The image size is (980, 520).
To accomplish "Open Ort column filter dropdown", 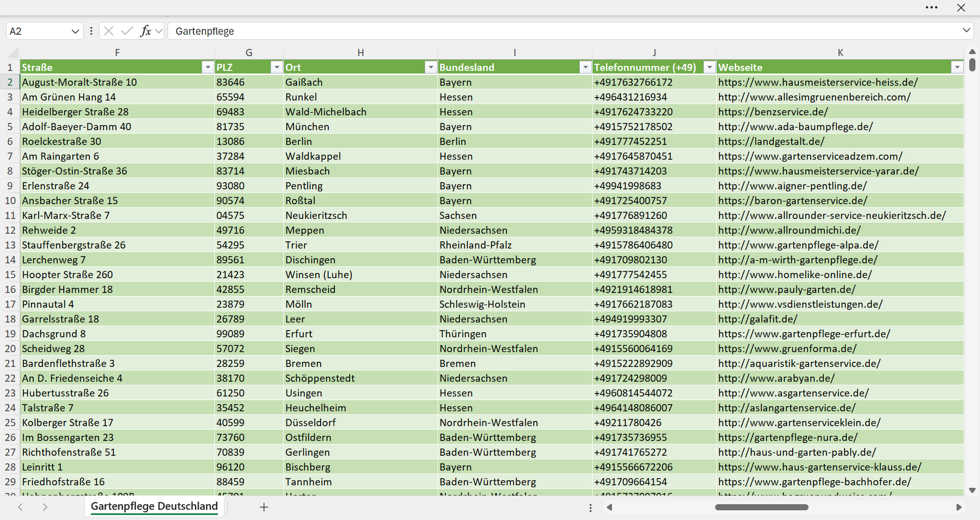I will point(431,67).
